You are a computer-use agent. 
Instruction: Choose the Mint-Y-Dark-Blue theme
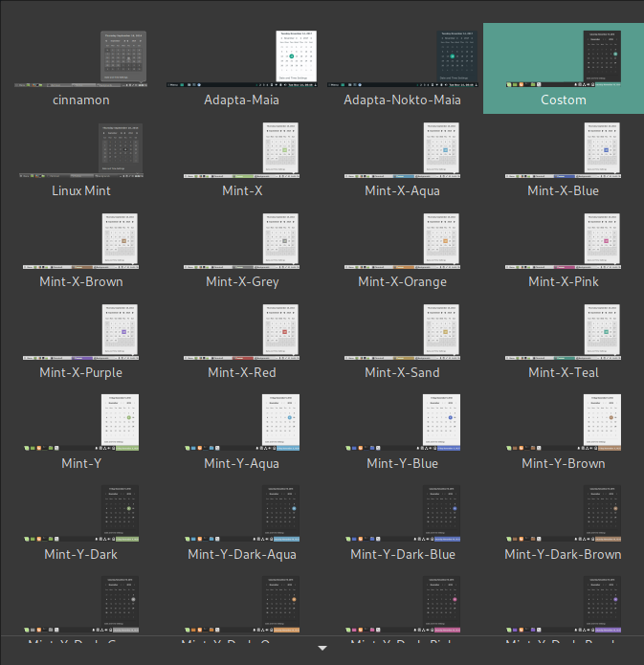click(402, 522)
